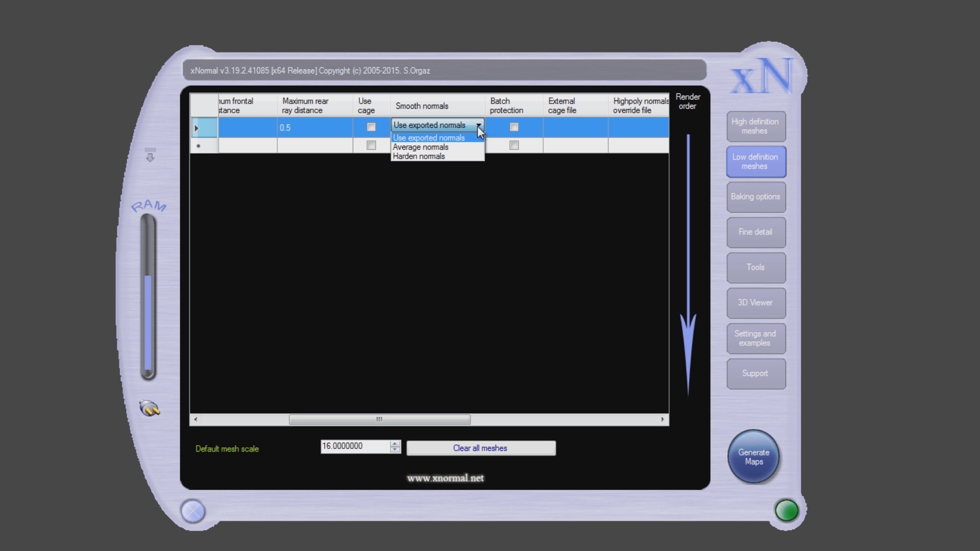Open the 3D Viewer
The image size is (980, 551).
[756, 303]
